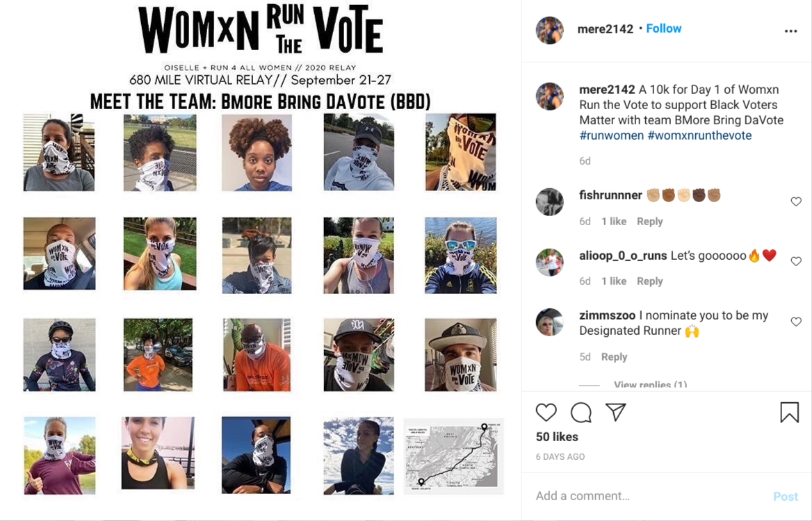Open the three-dot more options menu
This screenshot has height=521, width=812.
tap(790, 31)
